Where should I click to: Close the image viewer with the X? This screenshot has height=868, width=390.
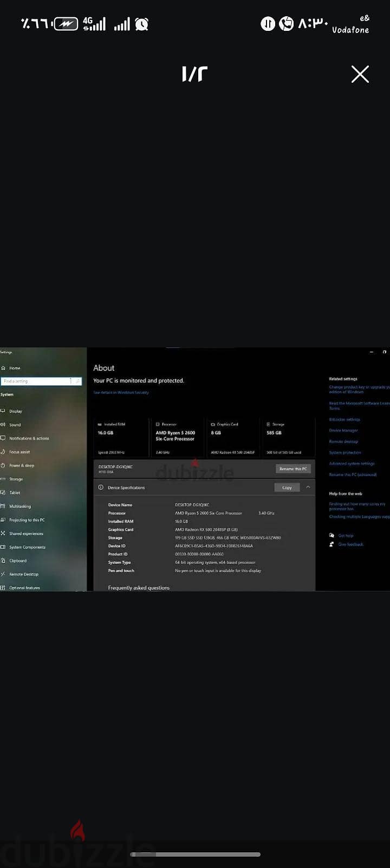360,74
